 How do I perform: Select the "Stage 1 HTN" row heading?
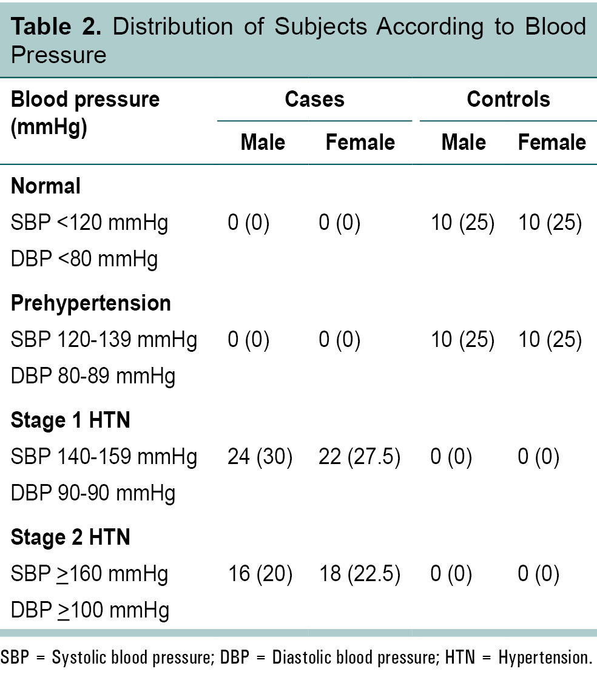(70, 420)
